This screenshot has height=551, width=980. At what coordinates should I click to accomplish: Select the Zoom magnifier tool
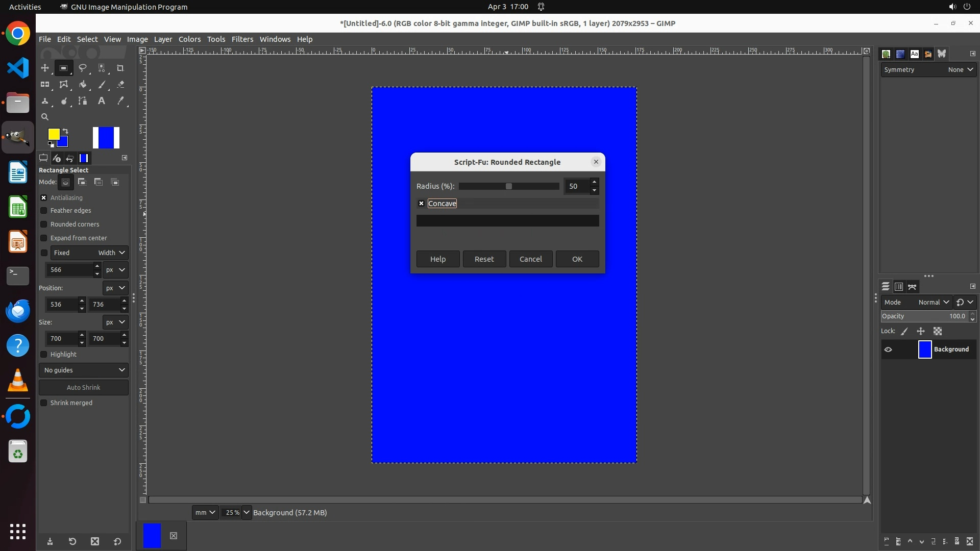click(x=45, y=117)
